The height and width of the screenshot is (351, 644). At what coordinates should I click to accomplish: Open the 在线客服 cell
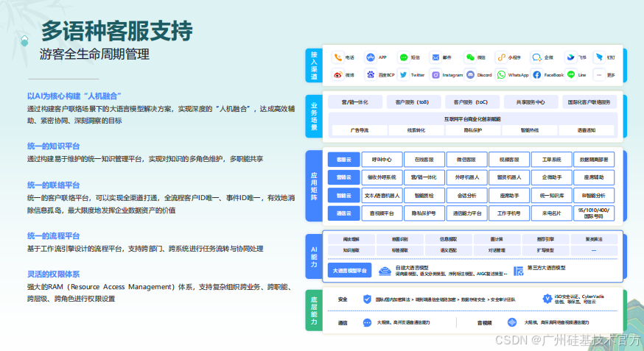pos(424,160)
